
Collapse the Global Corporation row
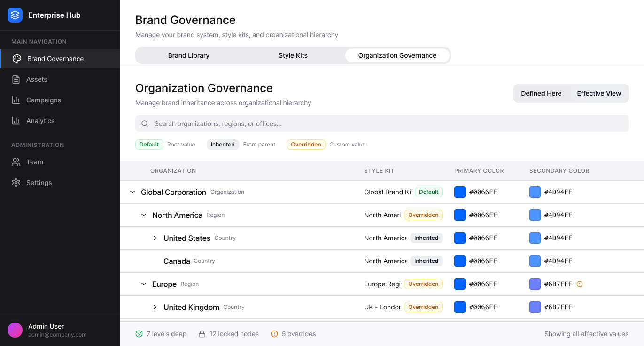click(132, 192)
